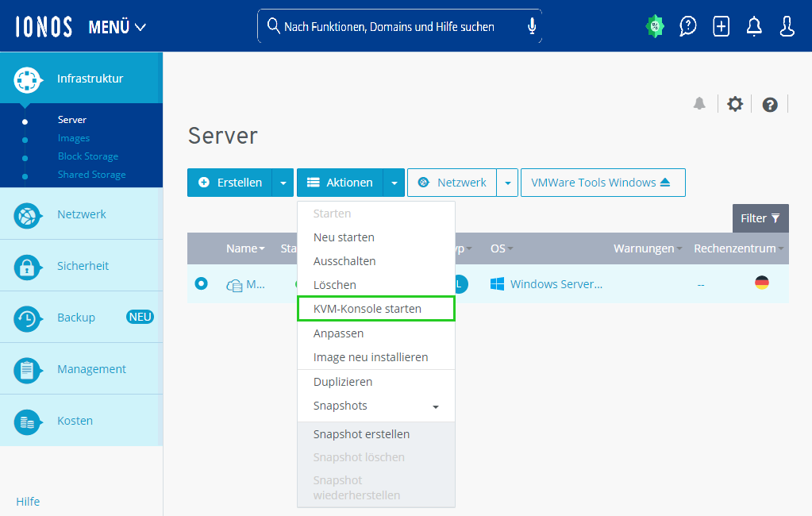
Task: Collapse the Aktionen dropdown arrow
Action: click(394, 183)
